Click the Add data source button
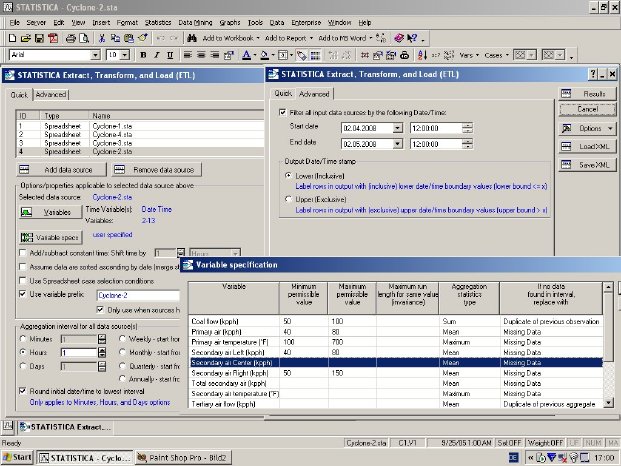 pos(62,170)
